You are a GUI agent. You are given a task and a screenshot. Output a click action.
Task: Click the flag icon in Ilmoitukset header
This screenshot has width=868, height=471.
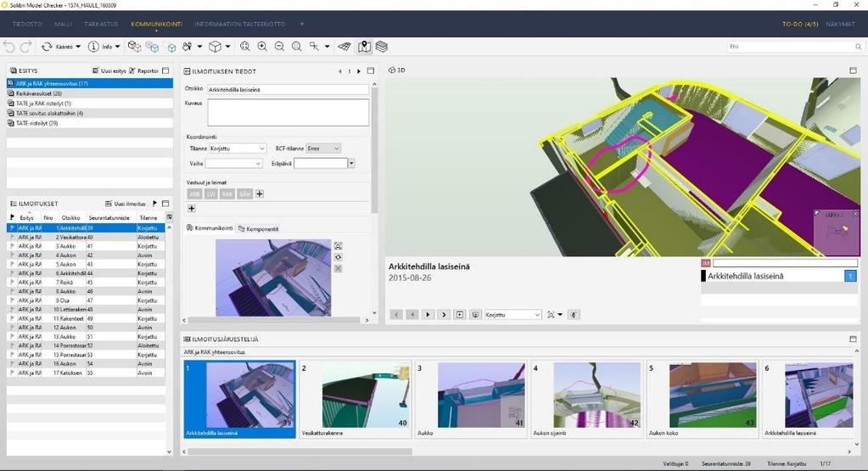154,204
